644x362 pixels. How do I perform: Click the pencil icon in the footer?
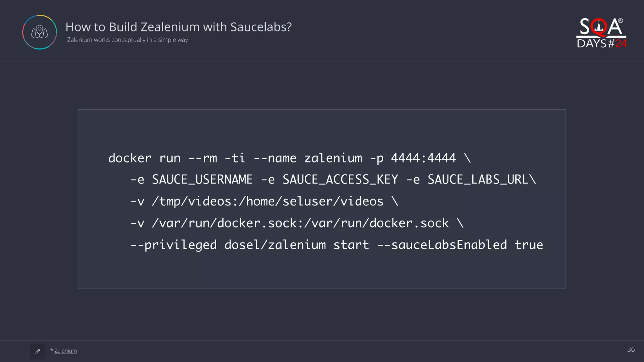38,351
